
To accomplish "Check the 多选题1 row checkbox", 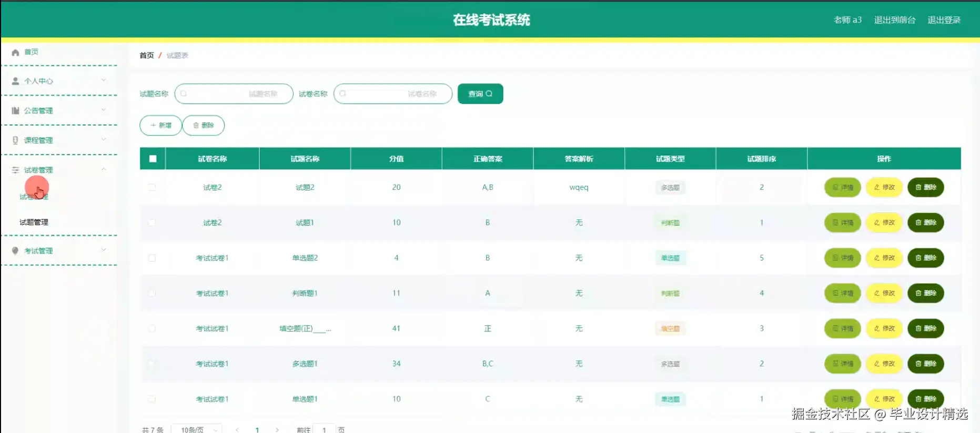I will click(152, 364).
